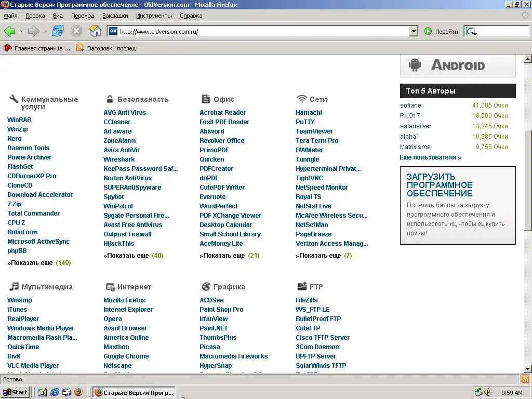Open the Acrobat Reader link
This screenshot has height=399, width=532.
tap(222, 112)
